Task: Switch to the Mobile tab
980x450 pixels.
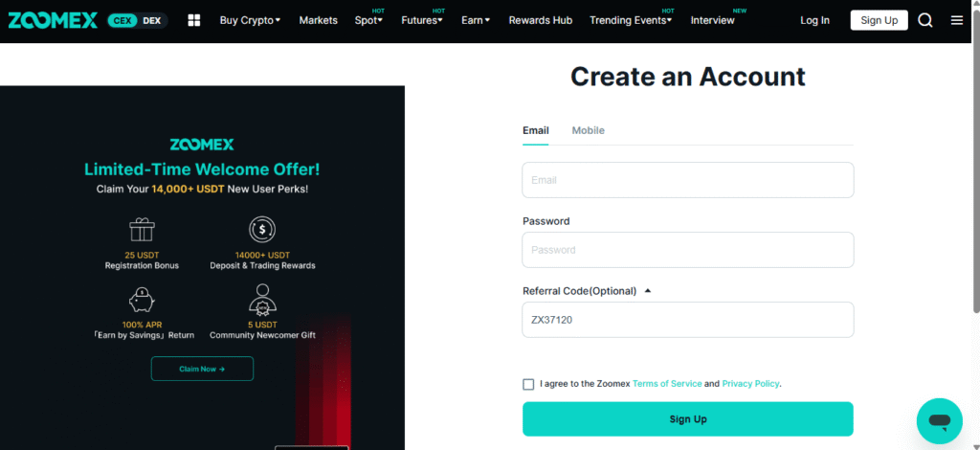Action: click(589, 130)
